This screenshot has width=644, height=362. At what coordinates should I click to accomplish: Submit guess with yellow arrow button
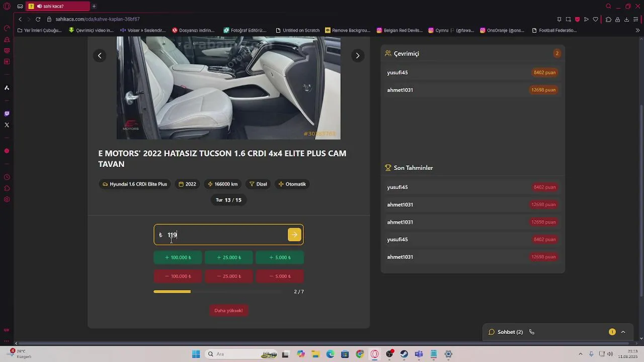click(x=294, y=235)
